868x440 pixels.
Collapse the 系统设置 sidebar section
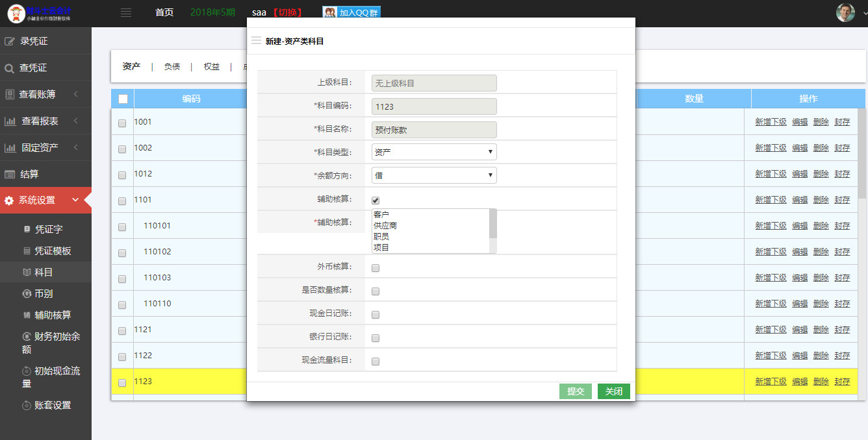tap(75, 200)
